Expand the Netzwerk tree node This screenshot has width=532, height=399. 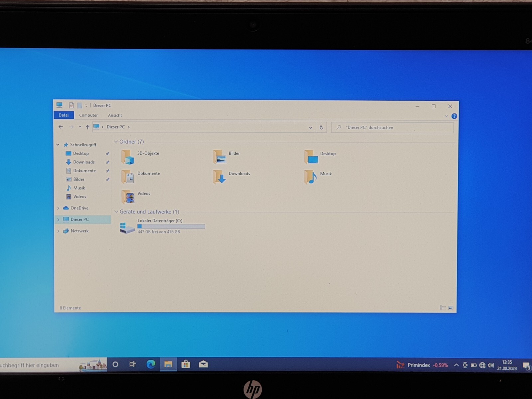[58, 231]
